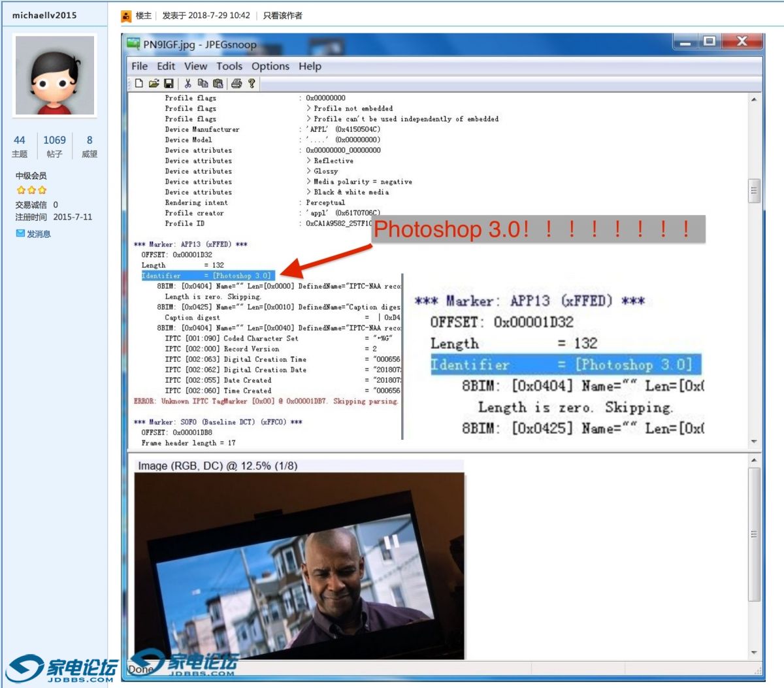Click the Cut scissors icon
The image size is (784, 688).
pos(188,84)
